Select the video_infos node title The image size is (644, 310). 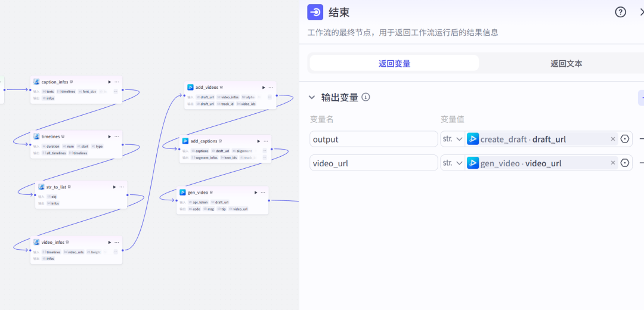[53, 242]
